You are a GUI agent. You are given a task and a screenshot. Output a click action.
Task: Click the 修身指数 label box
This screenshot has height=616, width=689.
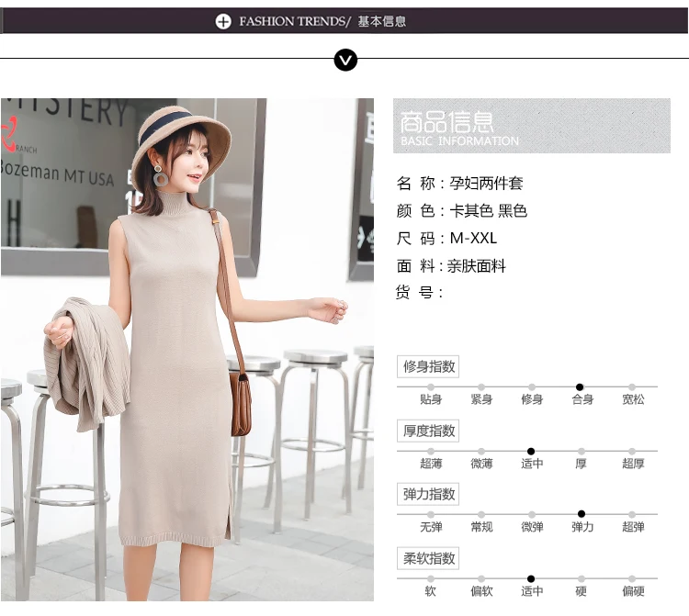(428, 366)
